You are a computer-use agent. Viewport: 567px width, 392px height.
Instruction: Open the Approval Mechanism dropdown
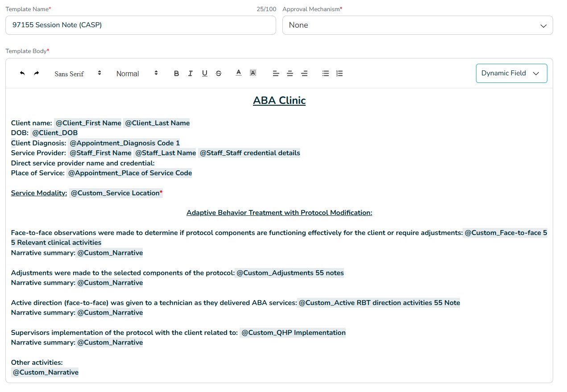418,25
